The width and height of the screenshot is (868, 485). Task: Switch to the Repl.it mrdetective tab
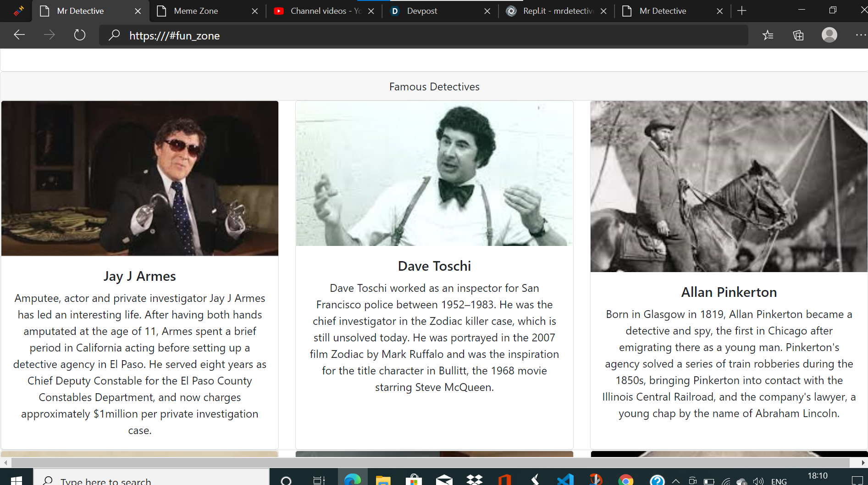(x=556, y=11)
